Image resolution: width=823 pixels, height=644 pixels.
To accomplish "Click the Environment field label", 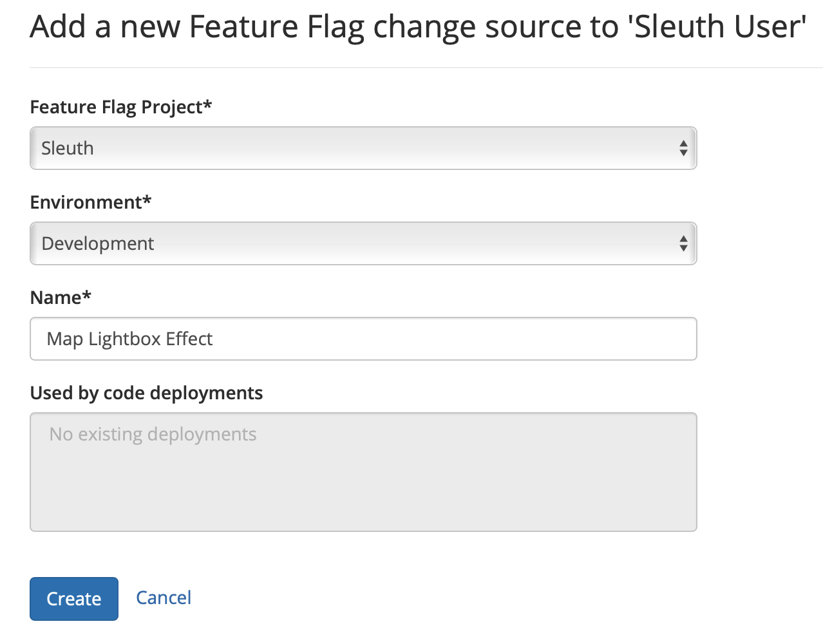I will (90, 202).
